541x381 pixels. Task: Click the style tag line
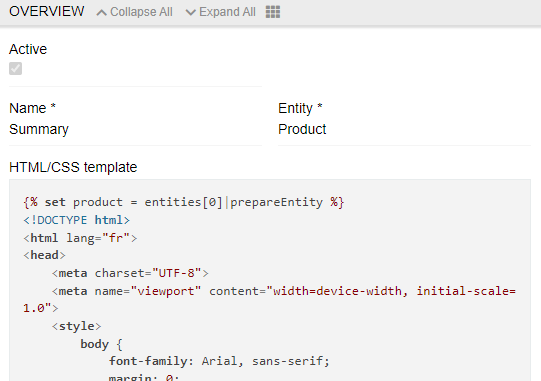pyautogui.click(x=76, y=326)
